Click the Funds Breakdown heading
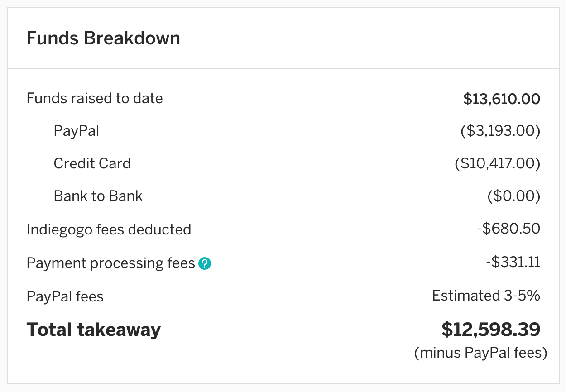The width and height of the screenshot is (566, 392). [103, 38]
